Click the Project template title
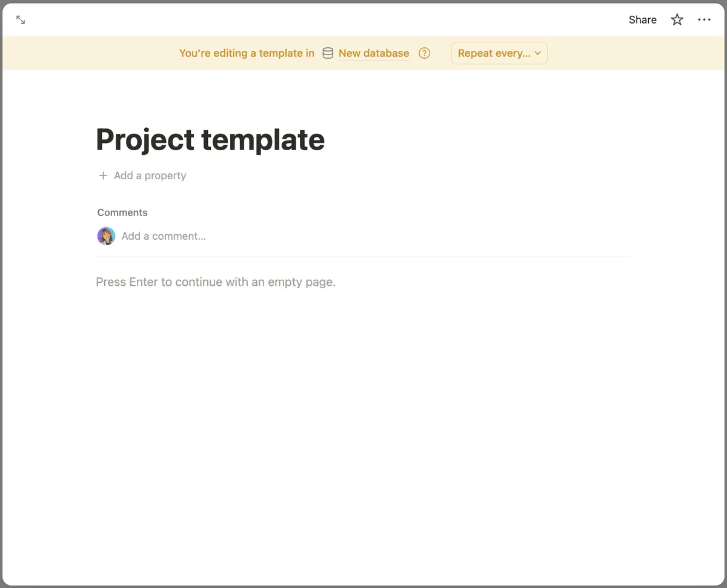Viewport: 727px width, 588px height. point(210,139)
